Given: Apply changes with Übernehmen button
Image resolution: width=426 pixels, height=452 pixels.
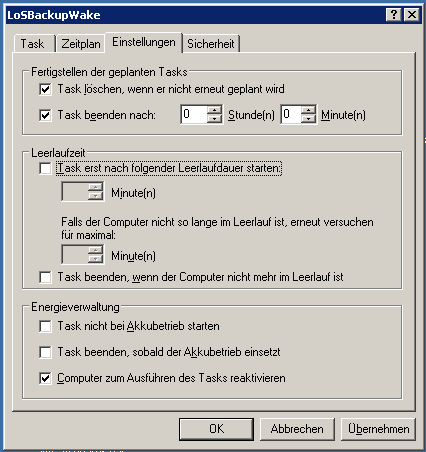Looking at the screenshot, I should (x=378, y=429).
